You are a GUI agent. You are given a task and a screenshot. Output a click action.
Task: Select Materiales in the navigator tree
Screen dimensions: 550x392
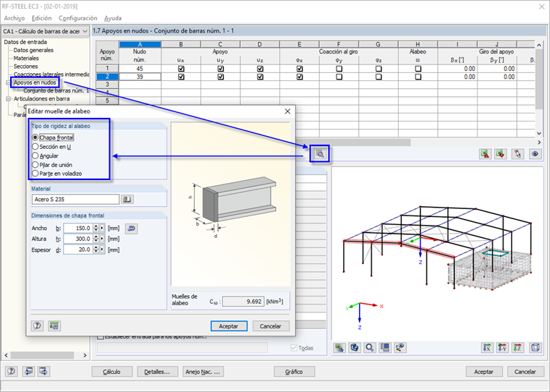pyautogui.click(x=26, y=58)
